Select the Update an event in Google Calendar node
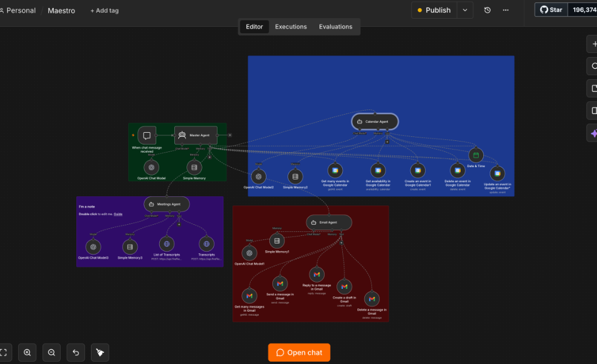 point(497,174)
